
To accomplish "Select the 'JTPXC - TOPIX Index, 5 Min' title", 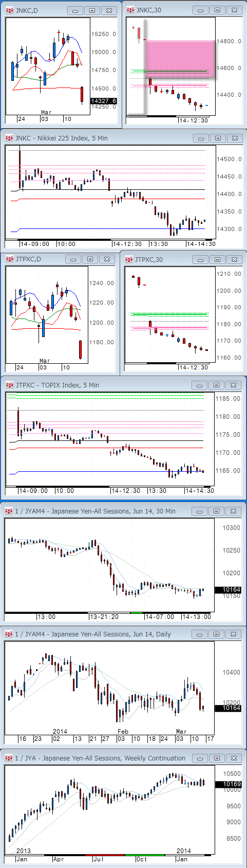I will [58, 385].
